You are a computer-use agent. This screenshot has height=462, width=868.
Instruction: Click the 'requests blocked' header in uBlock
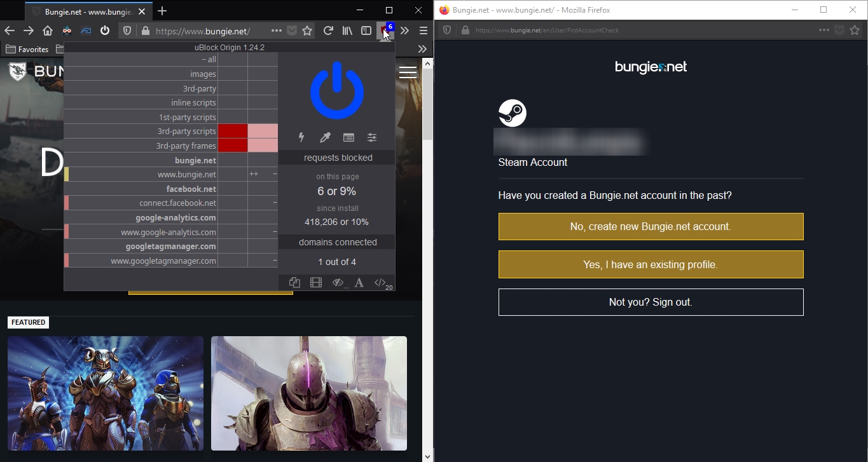coord(338,158)
